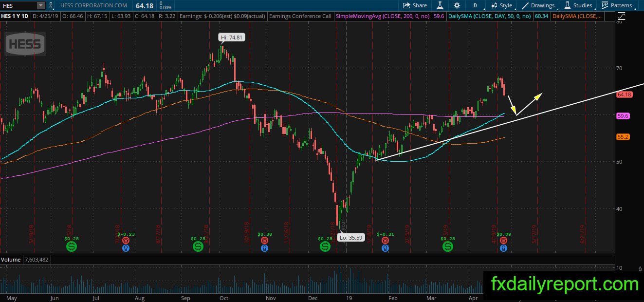Open the symbol box dropdown arrow
The height and width of the screenshot is (302, 644).
pos(41,5)
